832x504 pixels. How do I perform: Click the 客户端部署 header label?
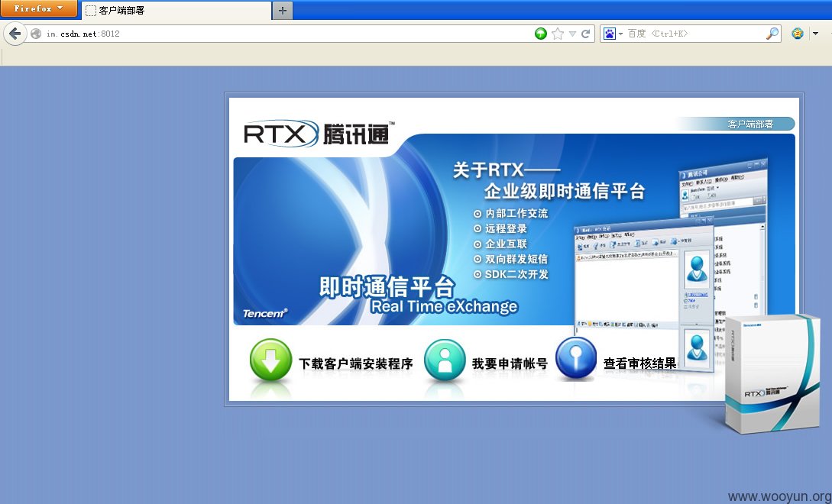coord(750,124)
